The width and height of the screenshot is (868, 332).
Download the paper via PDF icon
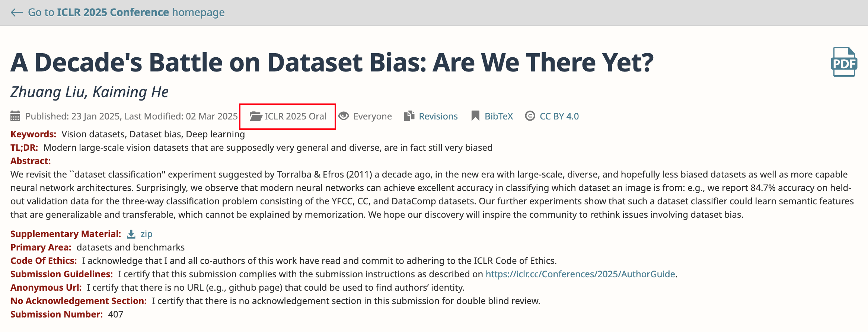[x=844, y=62]
